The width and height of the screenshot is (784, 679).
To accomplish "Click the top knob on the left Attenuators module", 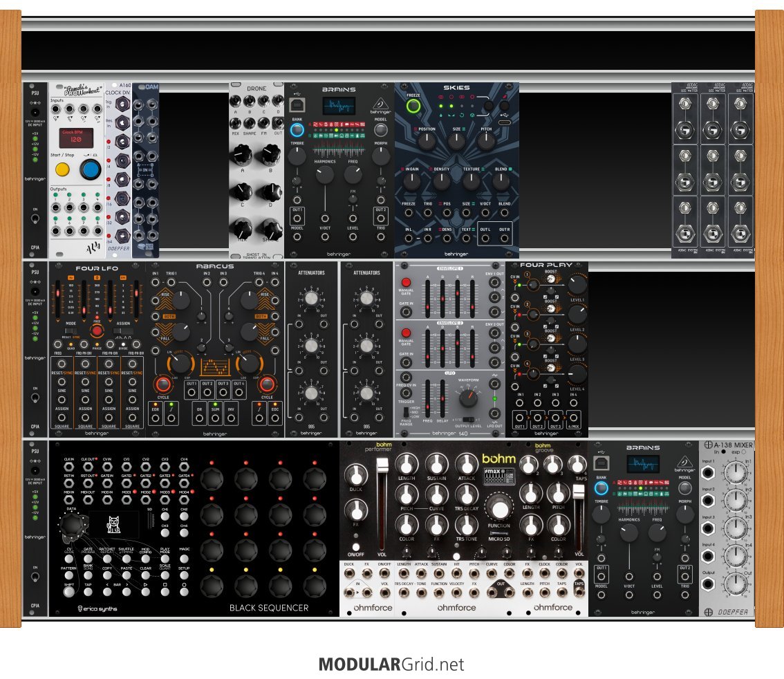I will (x=311, y=299).
